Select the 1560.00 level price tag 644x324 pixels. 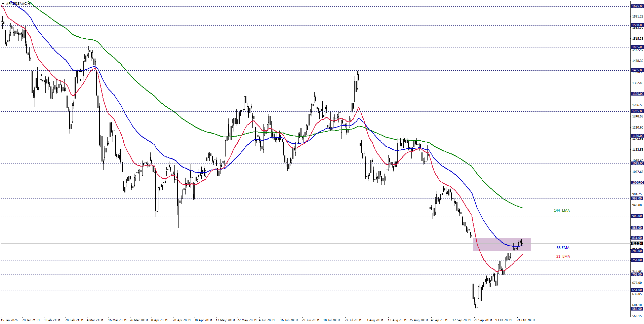pyautogui.click(x=637, y=25)
